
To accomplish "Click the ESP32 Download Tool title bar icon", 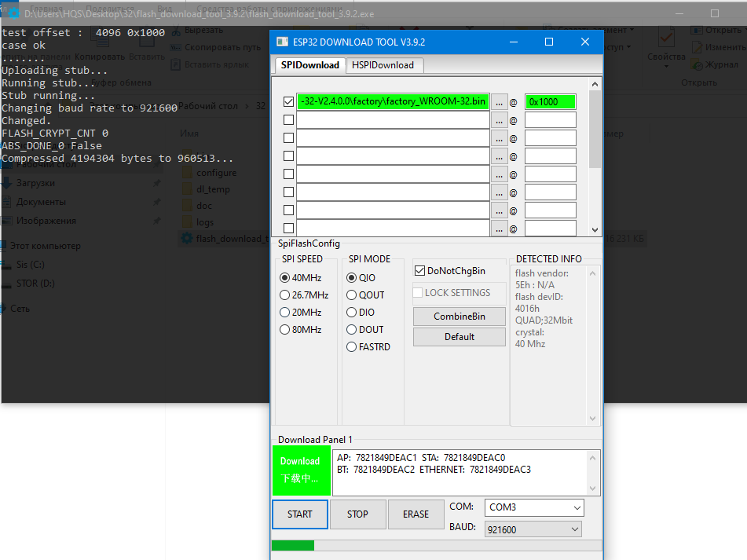I will 283,42.
